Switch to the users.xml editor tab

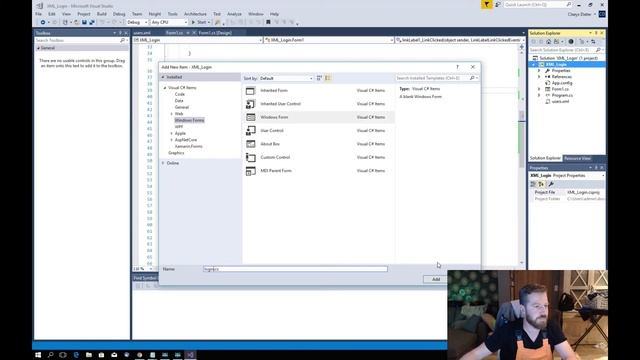142,33
